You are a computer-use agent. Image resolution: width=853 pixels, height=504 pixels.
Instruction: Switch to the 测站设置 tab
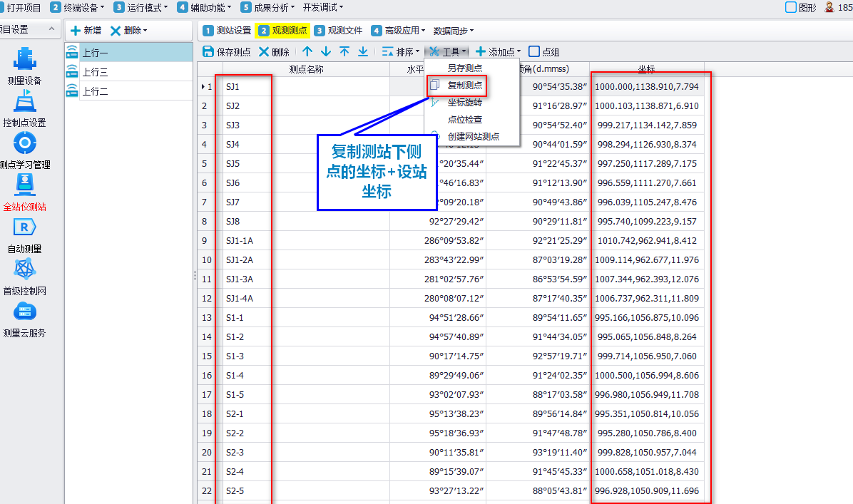pyautogui.click(x=227, y=31)
